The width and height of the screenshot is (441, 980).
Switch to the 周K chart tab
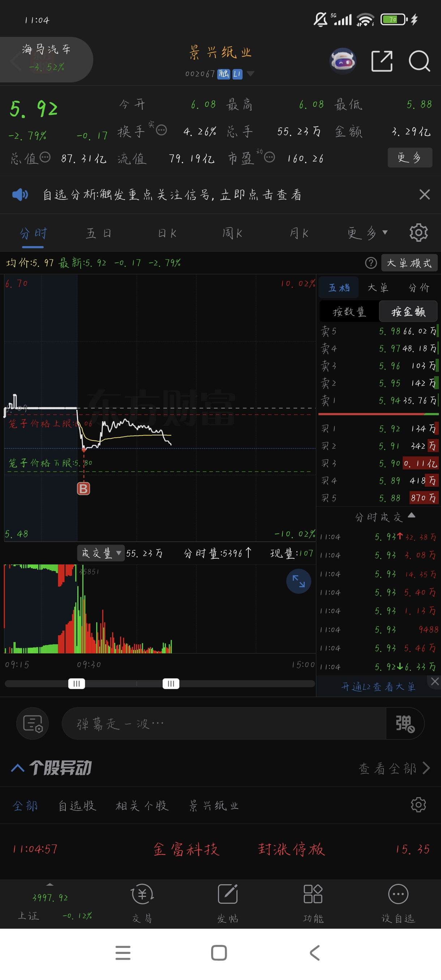pyautogui.click(x=232, y=233)
